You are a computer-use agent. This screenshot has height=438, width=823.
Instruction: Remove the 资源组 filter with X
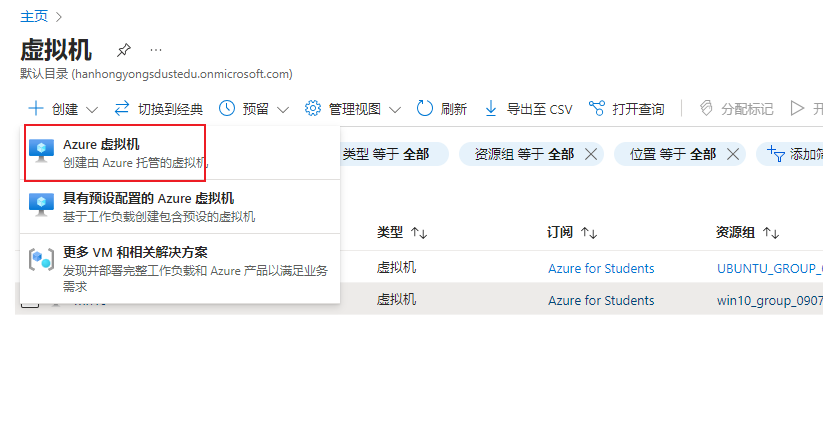coord(591,154)
